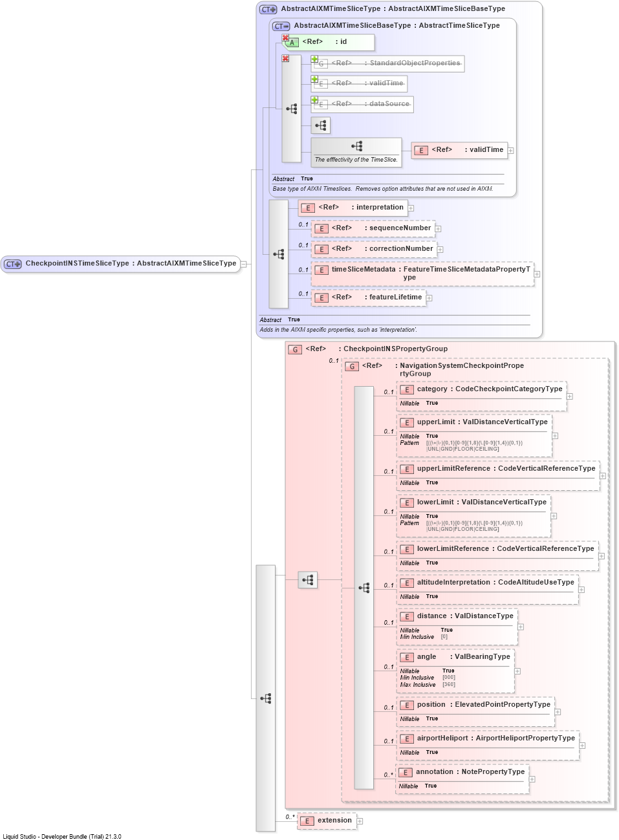Click the sequence icon left of sequenceNumber
This screenshot has height=840, width=619.
click(x=279, y=254)
